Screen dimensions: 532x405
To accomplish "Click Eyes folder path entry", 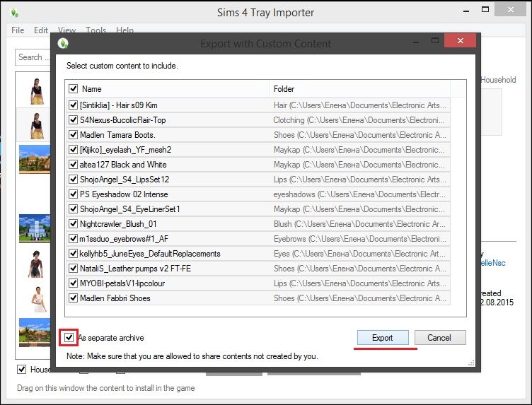I will pyautogui.click(x=359, y=254).
